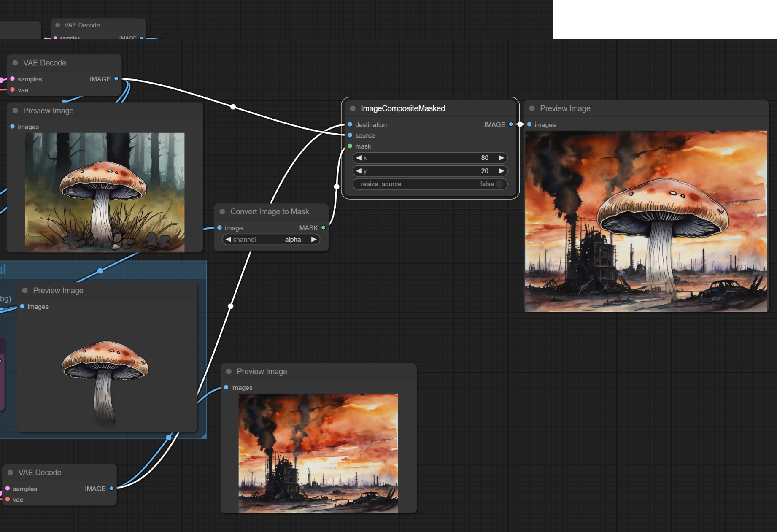Click the source input port
Viewport: 777px width, 532px height.
click(350, 135)
